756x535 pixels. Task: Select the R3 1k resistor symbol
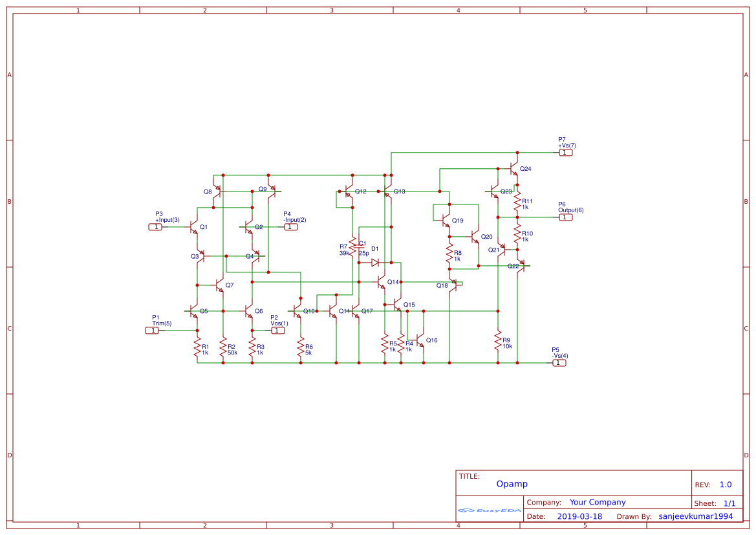click(x=252, y=347)
